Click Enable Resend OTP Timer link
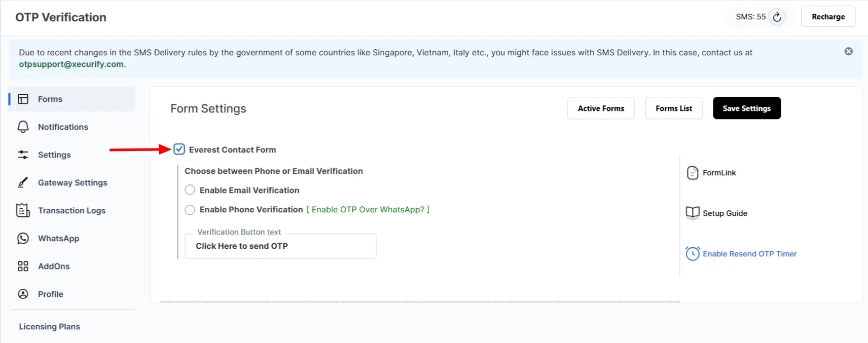 (750, 253)
